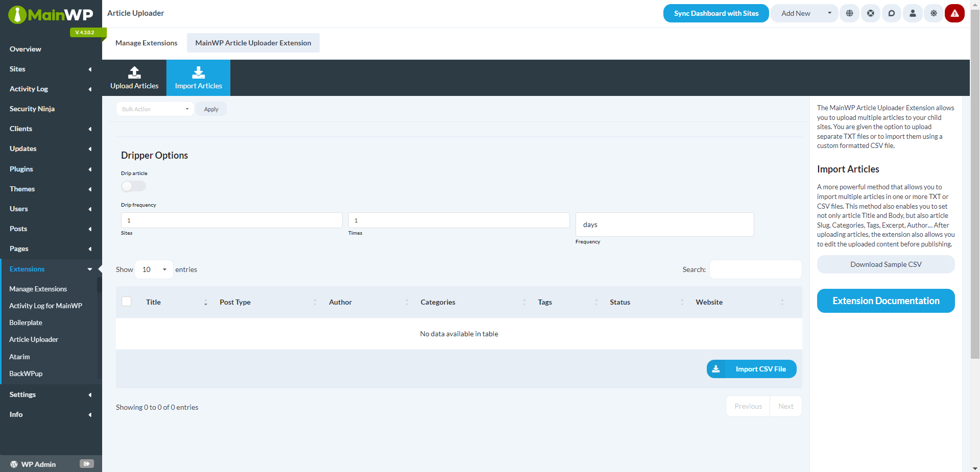Open the Add New dropdown
This screenshot has height=472, width=980.
(804, 13)
